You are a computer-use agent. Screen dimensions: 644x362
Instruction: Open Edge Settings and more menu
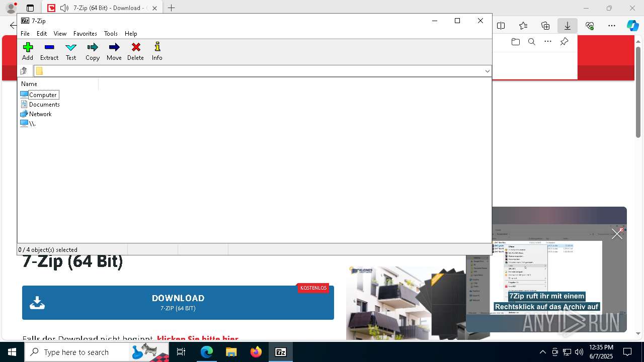point(612,26)
